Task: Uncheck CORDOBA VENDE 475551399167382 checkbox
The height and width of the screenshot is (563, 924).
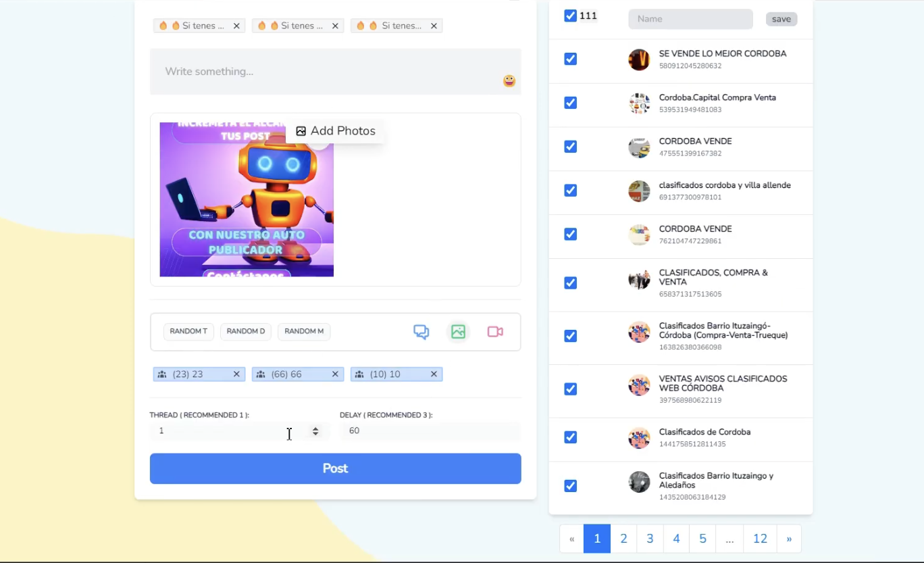Action: [x=570, y=147]
